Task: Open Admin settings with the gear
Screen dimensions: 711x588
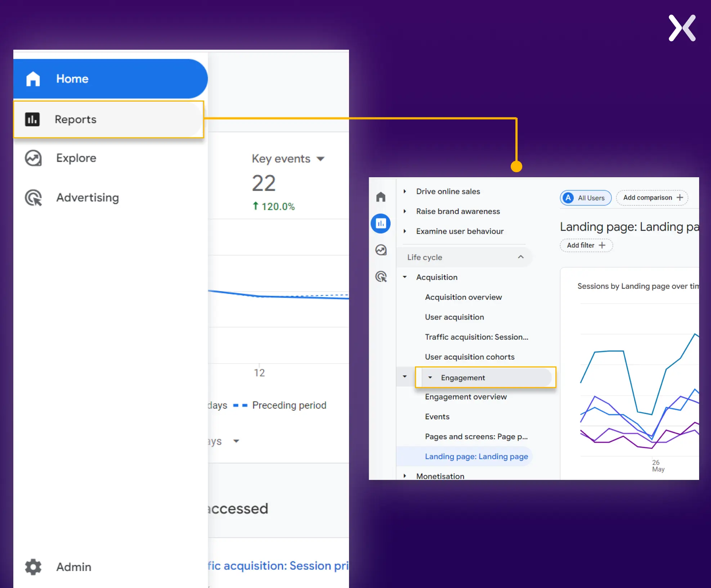Action: (33, 567)
